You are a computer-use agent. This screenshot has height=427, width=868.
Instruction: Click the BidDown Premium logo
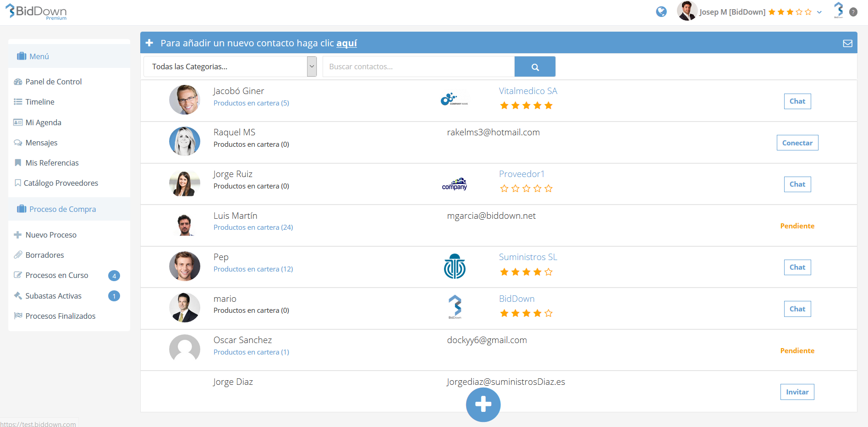point(36,12)
